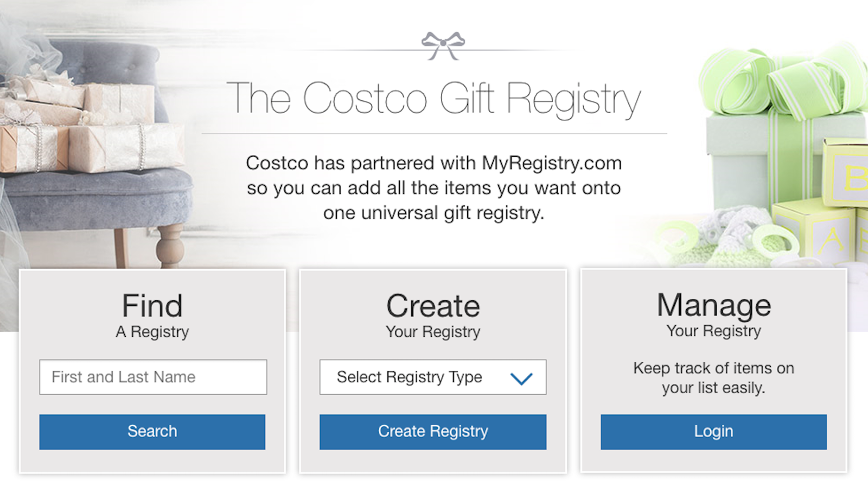Viewport: 868px width, 488px height.
Task: Click the Find heading in the first card
Action: (152, 306)
